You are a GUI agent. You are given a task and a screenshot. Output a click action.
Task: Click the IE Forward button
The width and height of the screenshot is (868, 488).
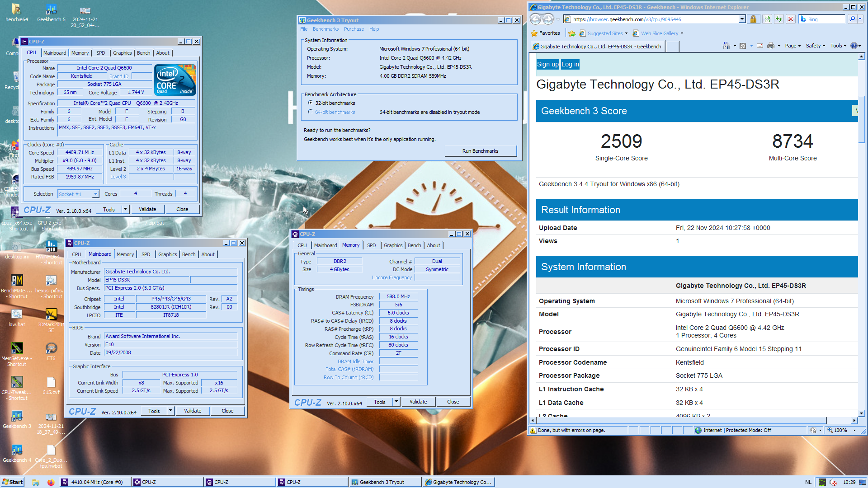[548, 19]
